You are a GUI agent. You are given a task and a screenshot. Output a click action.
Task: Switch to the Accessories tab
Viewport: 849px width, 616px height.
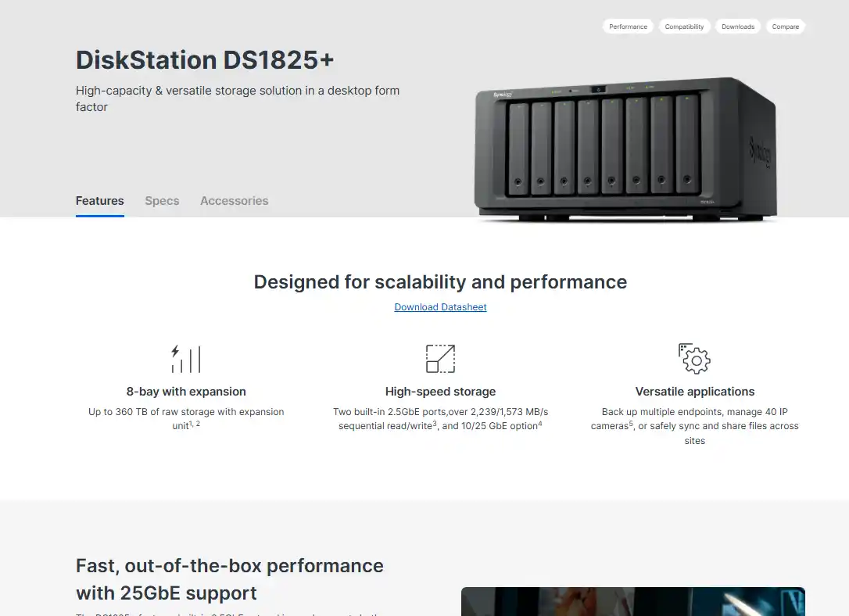[x=235, y=201]
